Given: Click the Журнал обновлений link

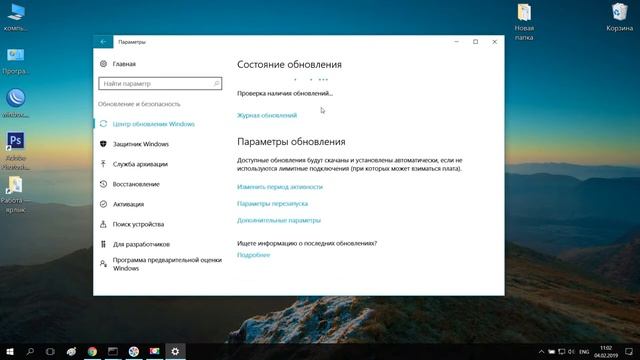Looking at the screenshot, I should 267,116.
